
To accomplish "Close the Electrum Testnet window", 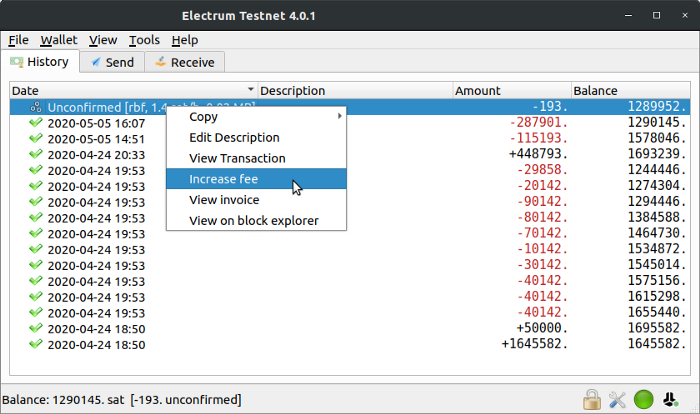I will click(x=685, y=15).
